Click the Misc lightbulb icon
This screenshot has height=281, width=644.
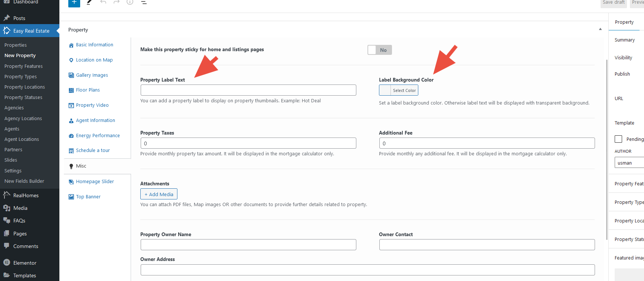pyautogui.click(x=71, y=166)
